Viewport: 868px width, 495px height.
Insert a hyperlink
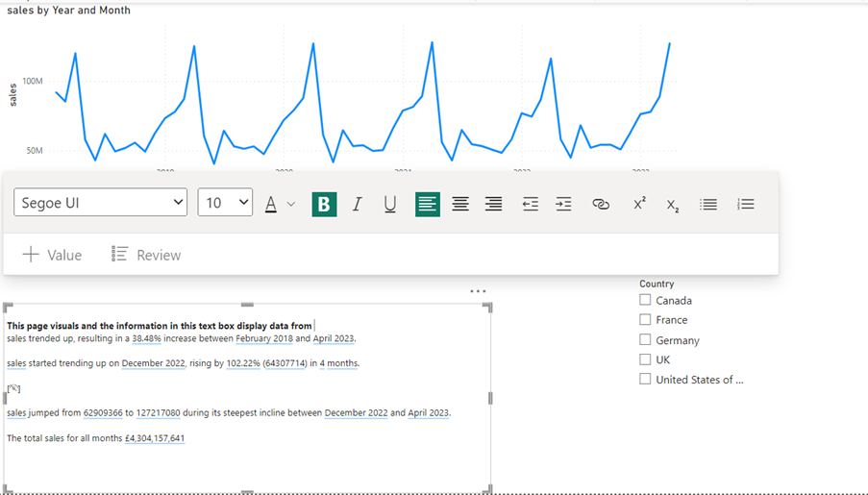click(601, 204)
